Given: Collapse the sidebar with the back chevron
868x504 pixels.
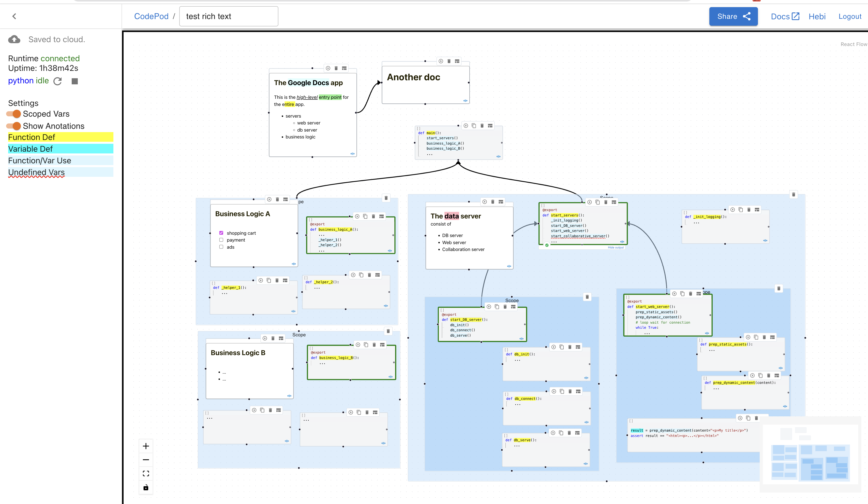Looking at the screenshot, I should pos(14,16).
